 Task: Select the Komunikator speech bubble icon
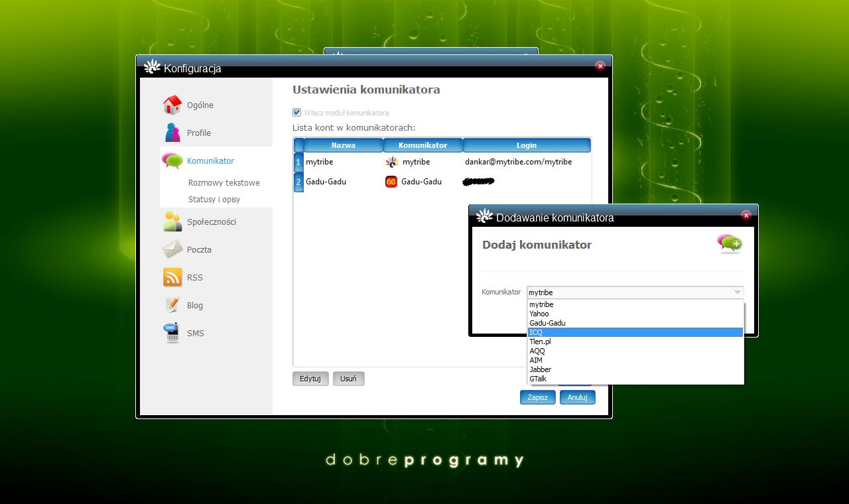click(x=172, y=160)
